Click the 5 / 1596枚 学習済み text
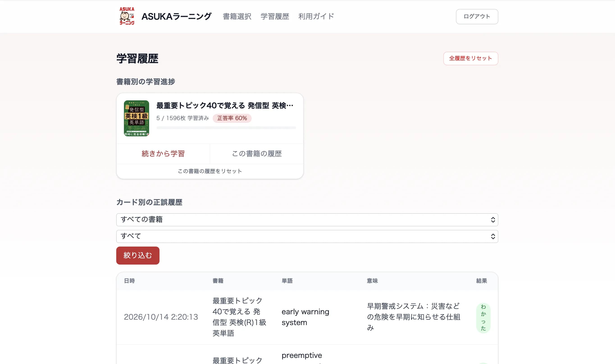615x364 pixels. coord(182,118)
